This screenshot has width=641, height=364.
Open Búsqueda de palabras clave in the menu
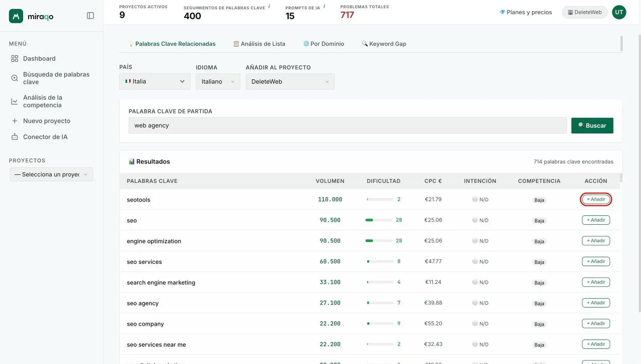[x=51, y=78]
